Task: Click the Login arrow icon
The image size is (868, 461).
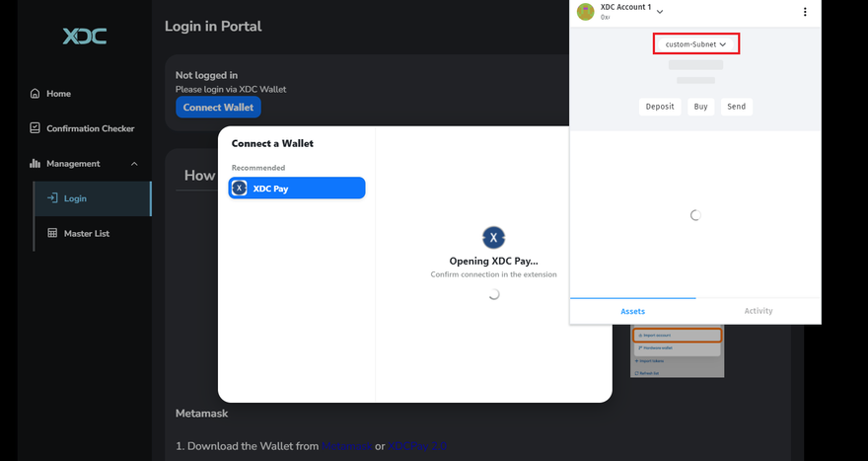Action: 52,198
